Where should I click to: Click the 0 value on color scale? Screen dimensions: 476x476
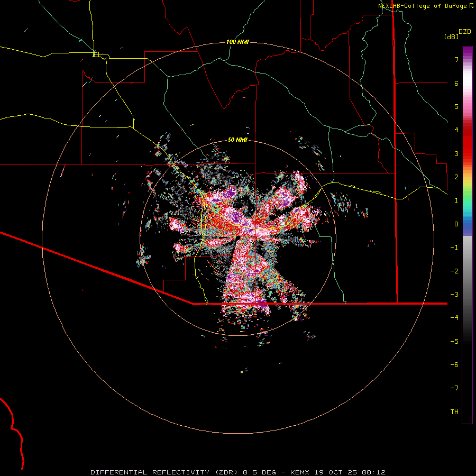(x=456, y=224)
